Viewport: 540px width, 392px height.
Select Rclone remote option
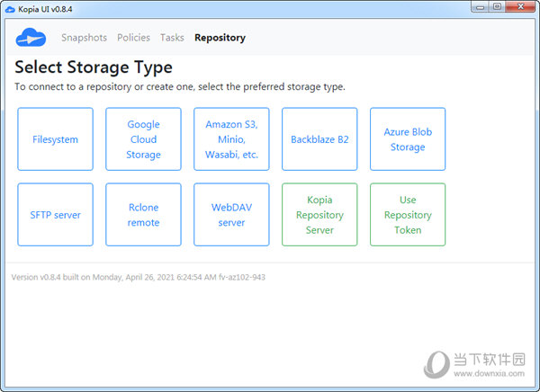click(144, 214)
